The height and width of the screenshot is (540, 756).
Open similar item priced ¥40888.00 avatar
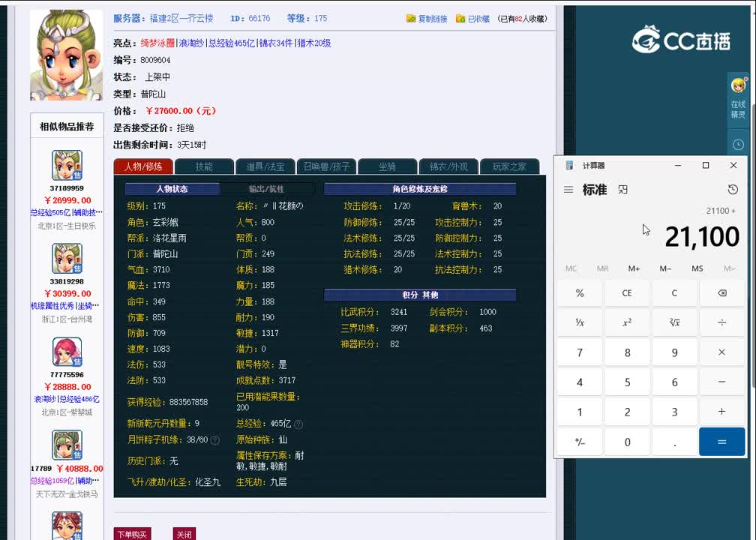[x=67, y=445]
